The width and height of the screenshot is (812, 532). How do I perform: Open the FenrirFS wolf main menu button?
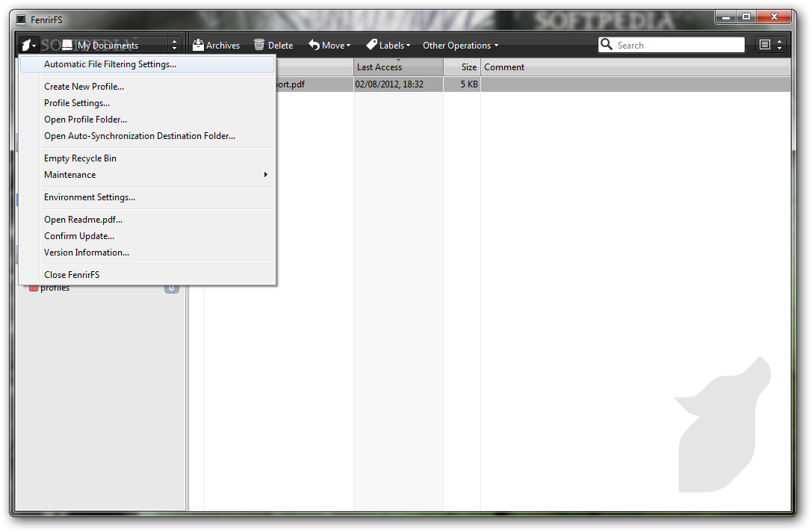pos(29,45)
